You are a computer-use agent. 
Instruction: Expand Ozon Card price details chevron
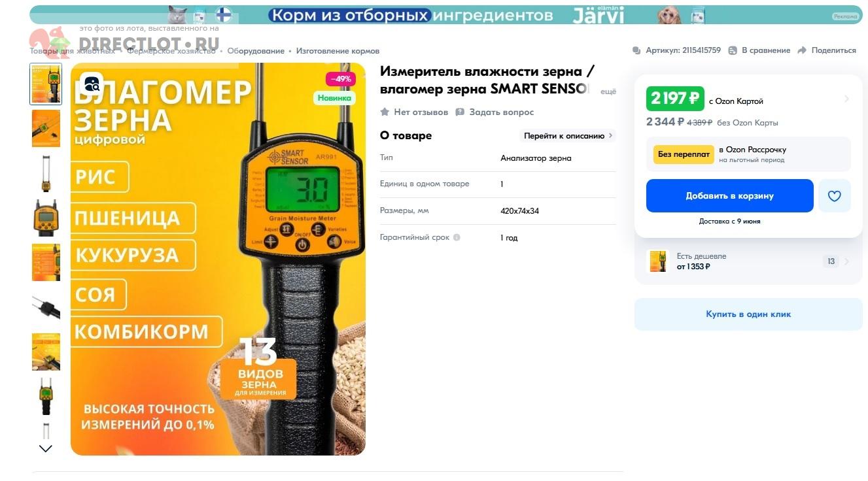coord(846,99)
